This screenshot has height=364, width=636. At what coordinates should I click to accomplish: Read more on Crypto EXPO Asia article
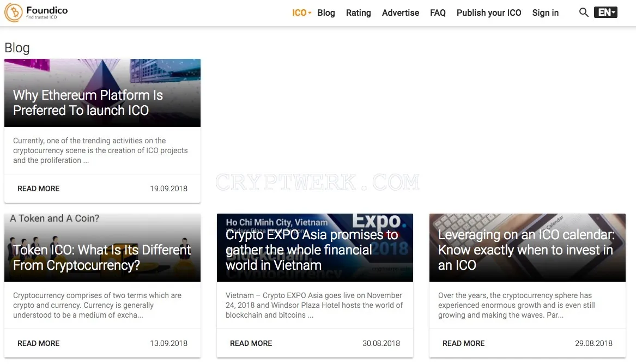[251, 343]
